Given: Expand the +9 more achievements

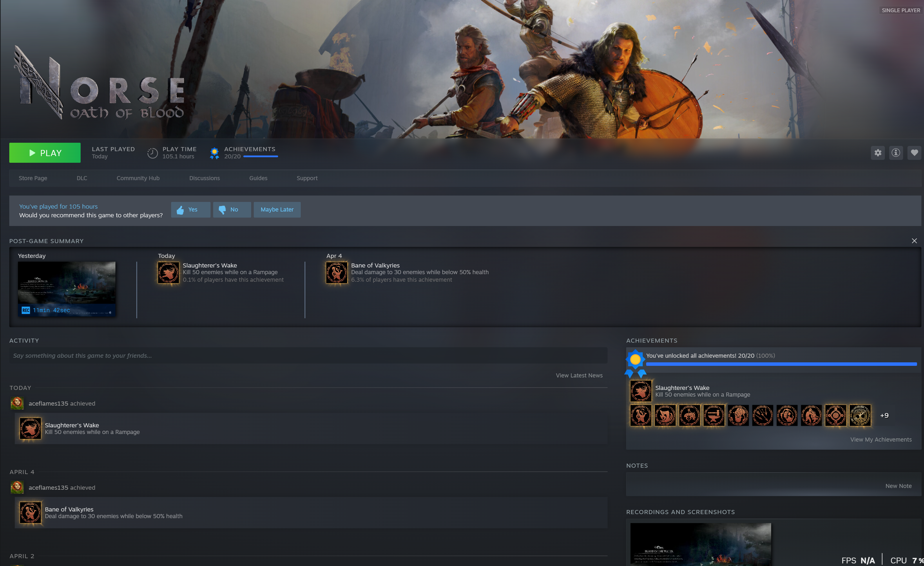Looking at the screenshot, I should tap(884, 416).
